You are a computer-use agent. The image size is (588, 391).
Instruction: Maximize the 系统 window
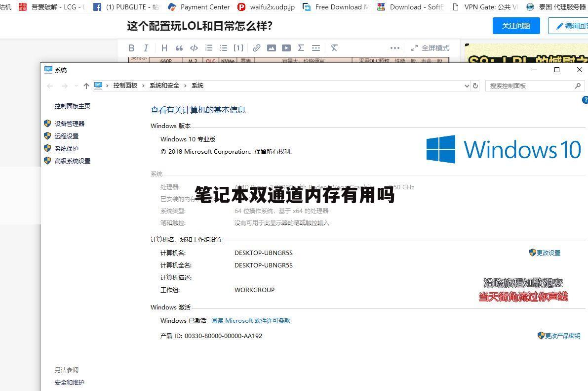coord(557,70)
